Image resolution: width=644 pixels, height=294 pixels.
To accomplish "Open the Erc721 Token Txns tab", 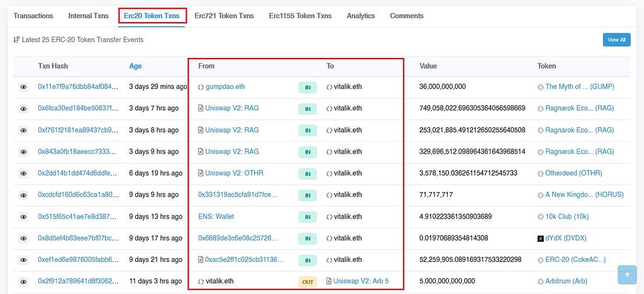I will (224, 16).
